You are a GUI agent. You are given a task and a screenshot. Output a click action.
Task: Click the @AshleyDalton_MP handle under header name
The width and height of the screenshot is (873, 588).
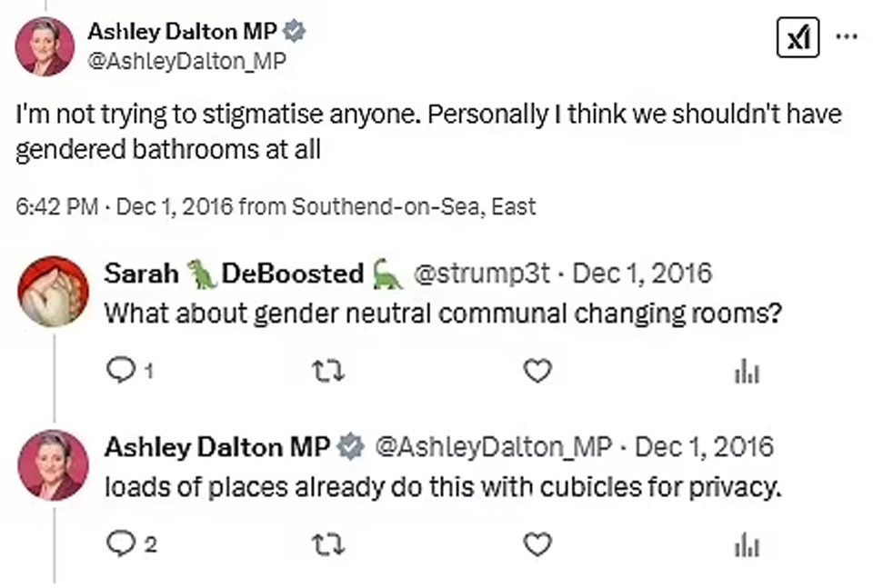(x=186, y=61)
